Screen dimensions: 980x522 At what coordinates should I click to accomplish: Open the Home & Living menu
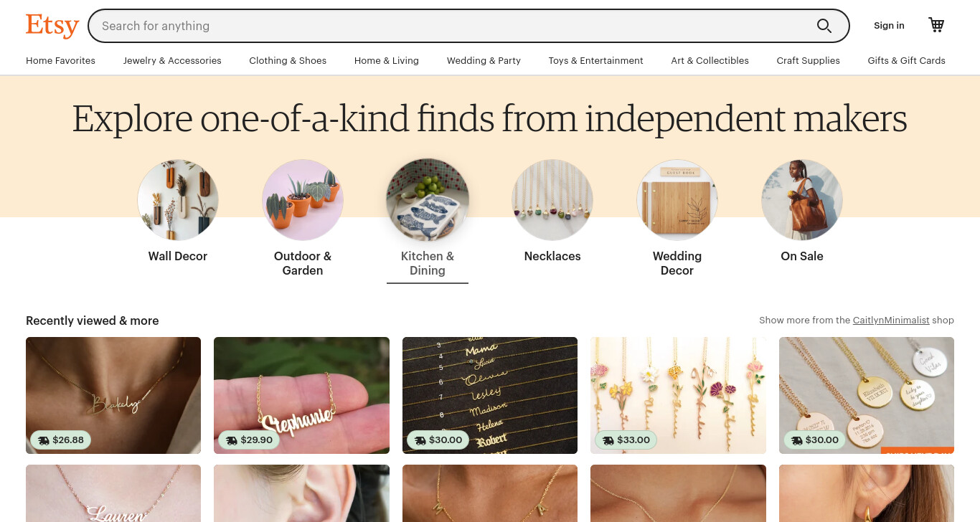(x=387, y=61)
